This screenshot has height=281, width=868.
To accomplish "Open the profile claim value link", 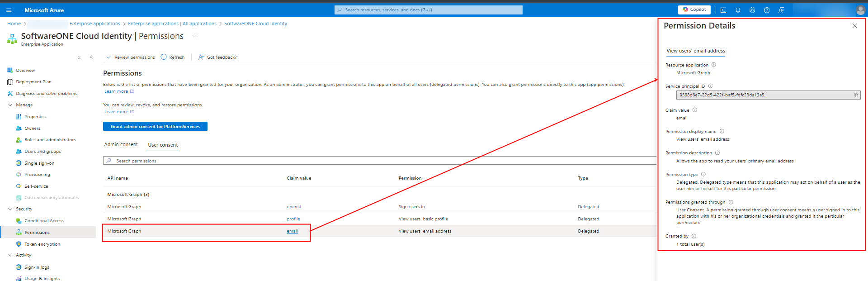I will click(293, 219).
